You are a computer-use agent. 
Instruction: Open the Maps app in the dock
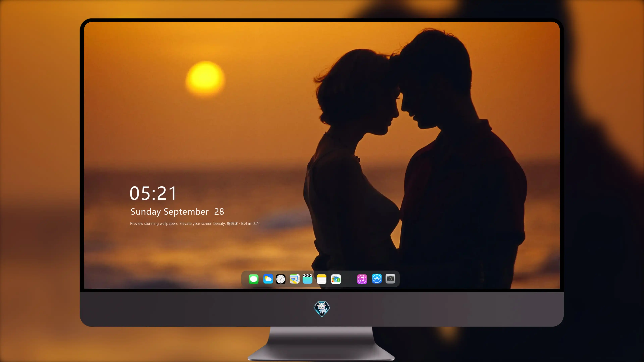pyautogui.click(x=294, y=279)
